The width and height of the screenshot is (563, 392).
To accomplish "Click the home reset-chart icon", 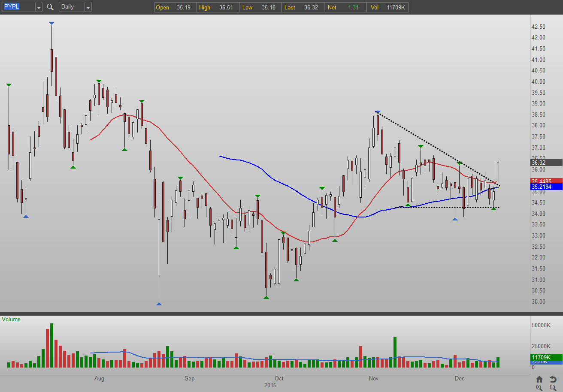I will pyautogui.click(x=539, y=379).
